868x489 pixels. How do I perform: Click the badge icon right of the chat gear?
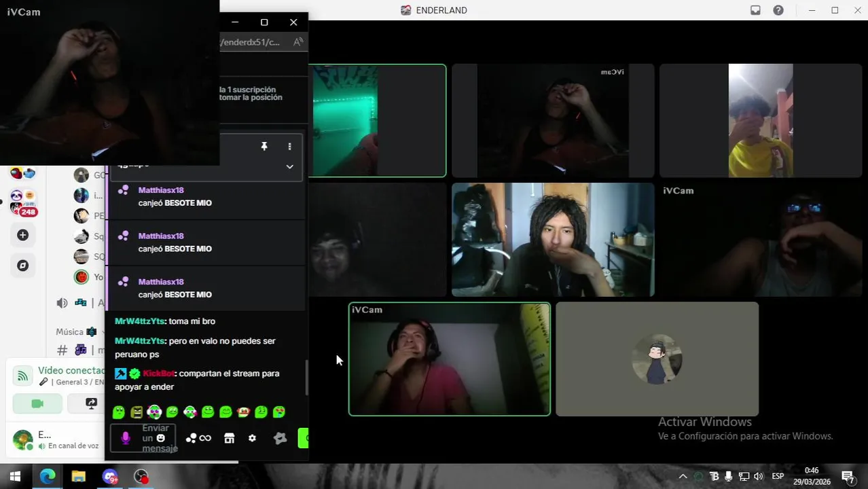(x=280, y=438)
